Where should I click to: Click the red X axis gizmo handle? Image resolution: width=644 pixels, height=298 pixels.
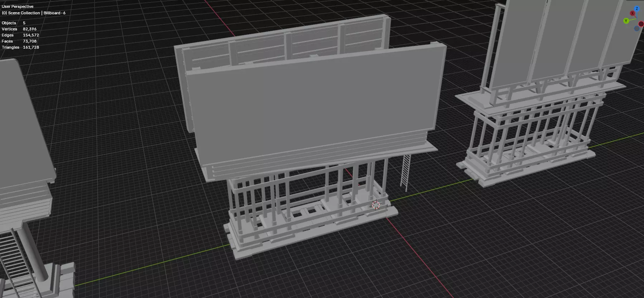(633, 14)
